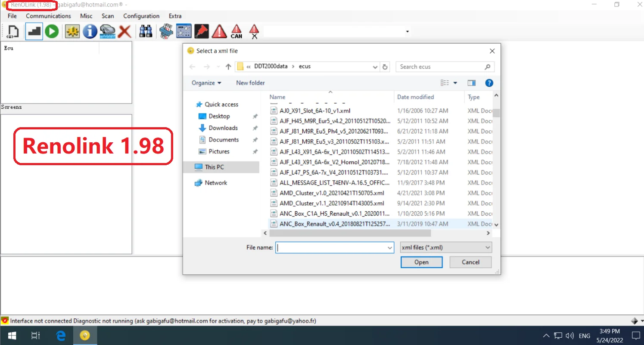Open the File menu
644x345 pixels.
pyautogui.click(x=12, y=16)
